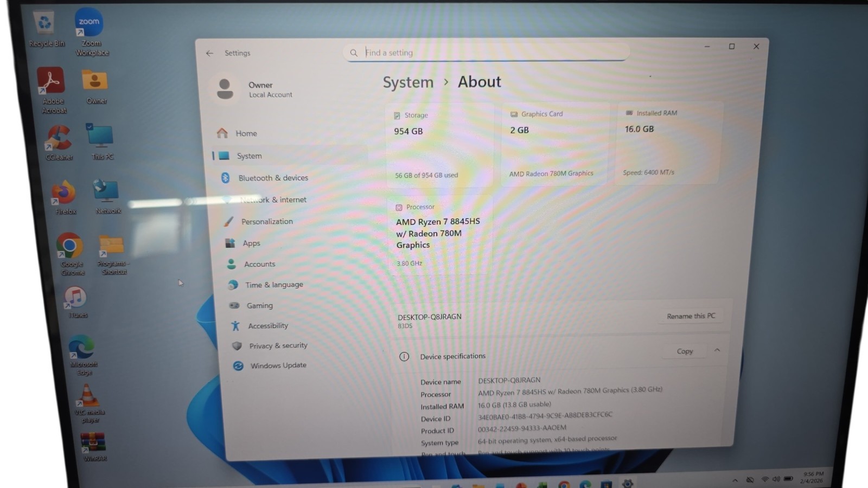Click the Settings gear in taskbar
Screen dimensions: 868x488
tap(628, 484)
